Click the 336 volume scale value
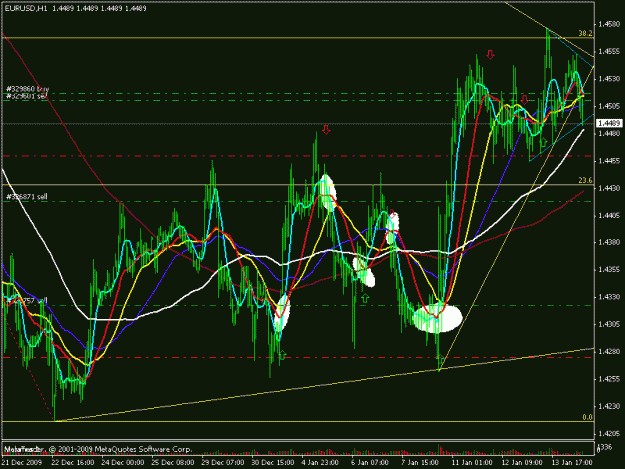Viewport: 625px width, 469px height. [605, 447]
